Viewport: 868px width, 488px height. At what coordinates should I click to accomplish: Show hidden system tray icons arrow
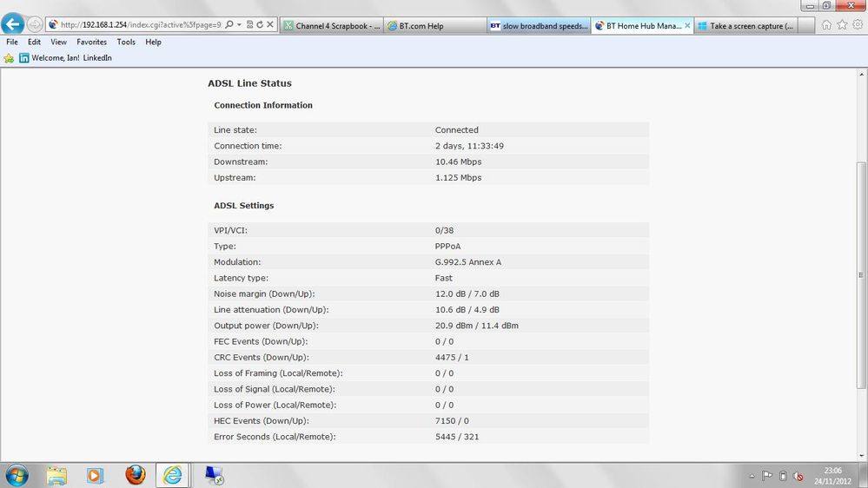pos(752,476)
